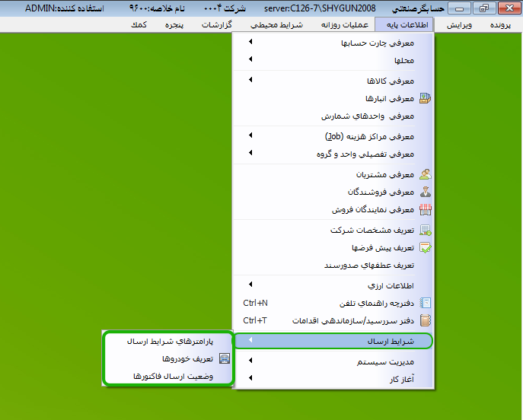Choose وضعيت ارسال فاكتورها in the submenu
Viewport: 523px width, 420px height.
click(x=174, y=376)
